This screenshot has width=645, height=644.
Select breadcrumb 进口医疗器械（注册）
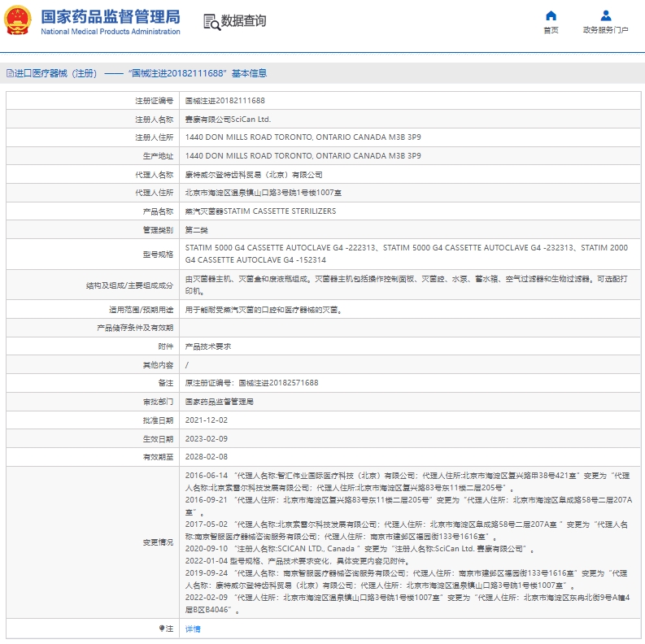(55, 73)
